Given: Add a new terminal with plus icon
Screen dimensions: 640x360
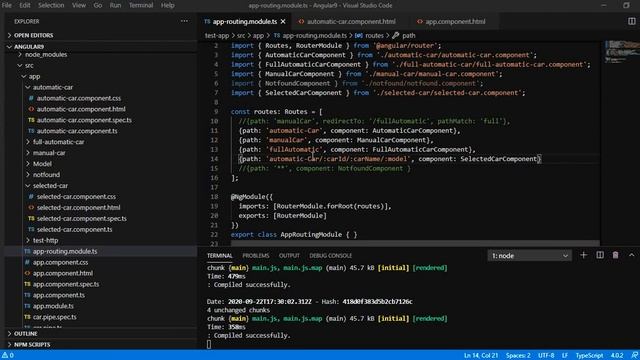Looking at the screenshot, I should pyautogui.click(x=584, y=255).
